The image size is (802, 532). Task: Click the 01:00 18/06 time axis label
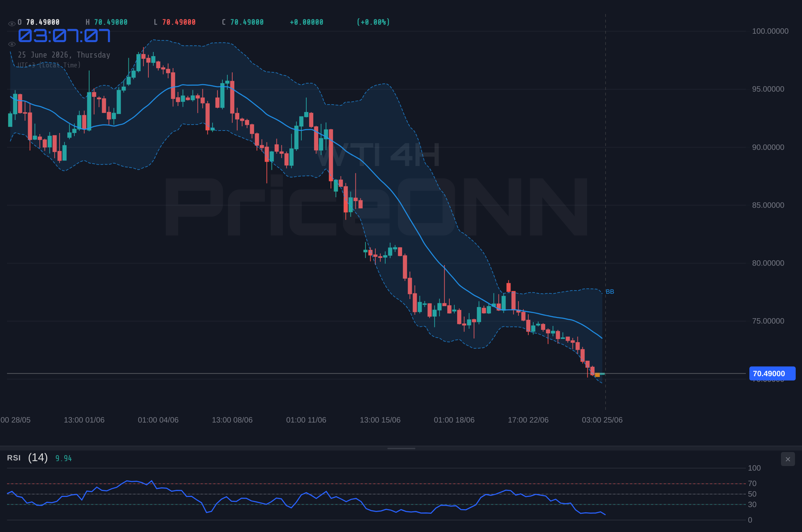pyautogui.click(x=454, y=420)
